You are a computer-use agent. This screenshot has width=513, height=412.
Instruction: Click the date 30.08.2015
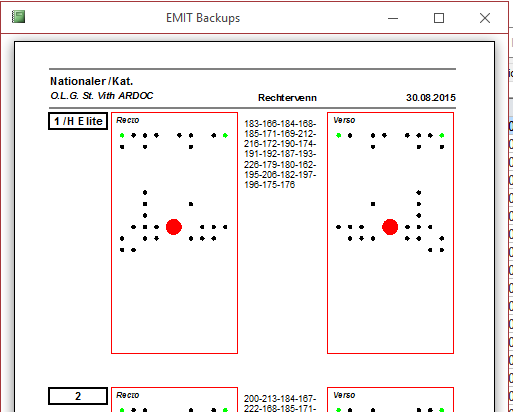[x=431, y=98]
